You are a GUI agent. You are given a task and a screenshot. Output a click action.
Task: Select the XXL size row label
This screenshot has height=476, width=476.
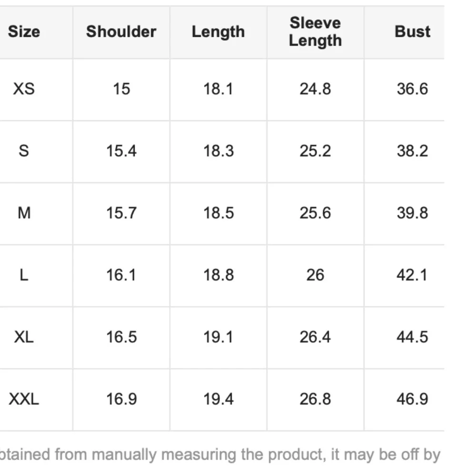click(x=24, y=399)
